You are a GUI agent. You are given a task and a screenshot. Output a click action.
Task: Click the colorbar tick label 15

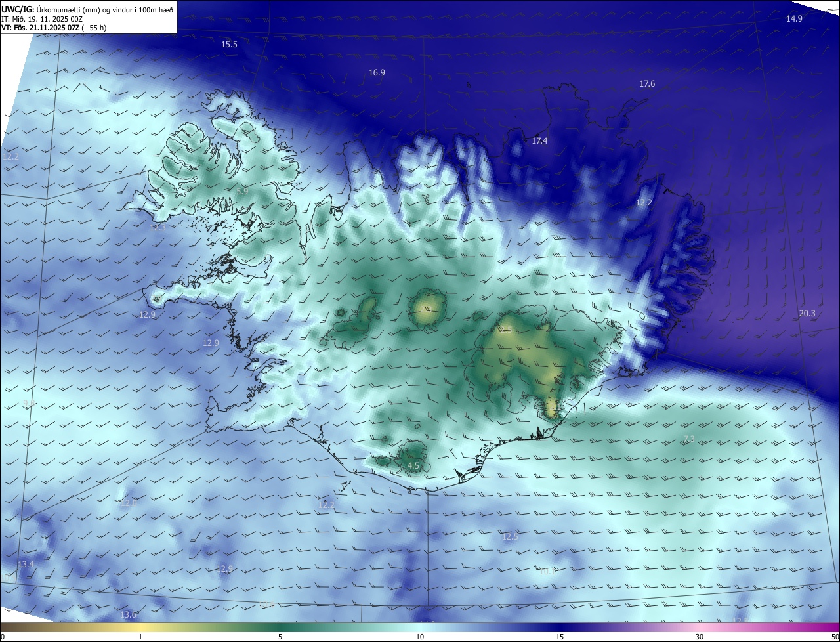[x=560, y=637]
